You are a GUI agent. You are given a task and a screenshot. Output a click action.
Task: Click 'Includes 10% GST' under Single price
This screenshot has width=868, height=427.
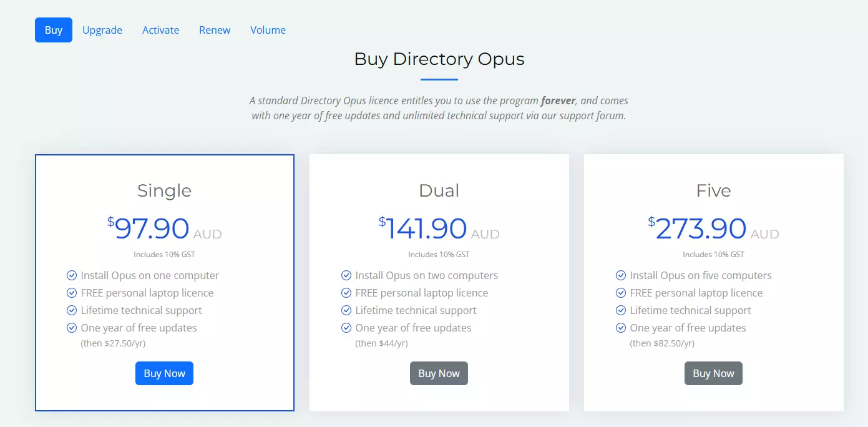tap(164, 255)
